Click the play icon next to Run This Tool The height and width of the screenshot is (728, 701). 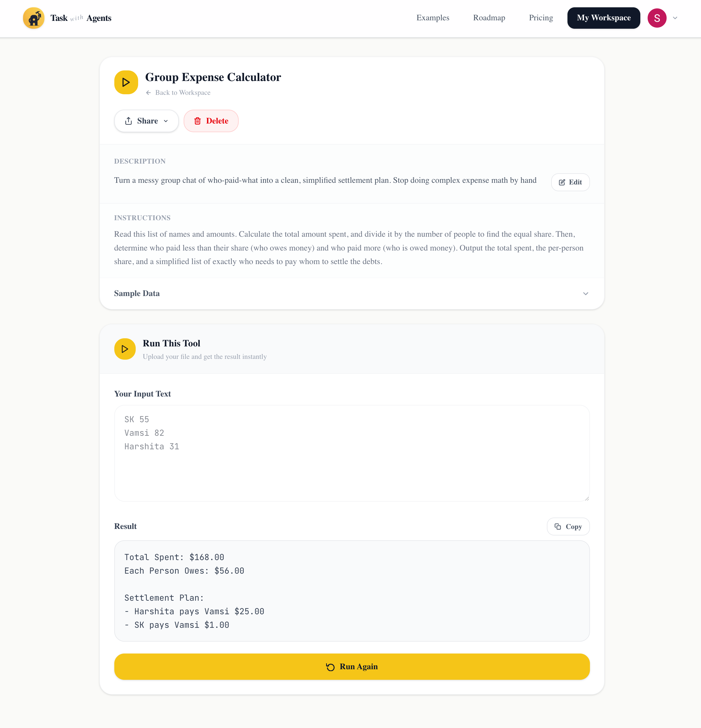point(125,349)
